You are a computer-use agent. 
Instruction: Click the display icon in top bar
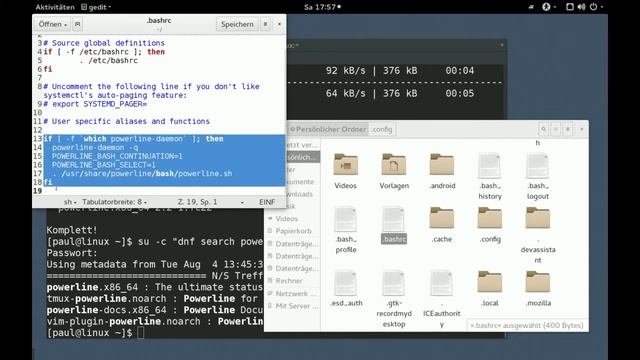coord(570,7)
